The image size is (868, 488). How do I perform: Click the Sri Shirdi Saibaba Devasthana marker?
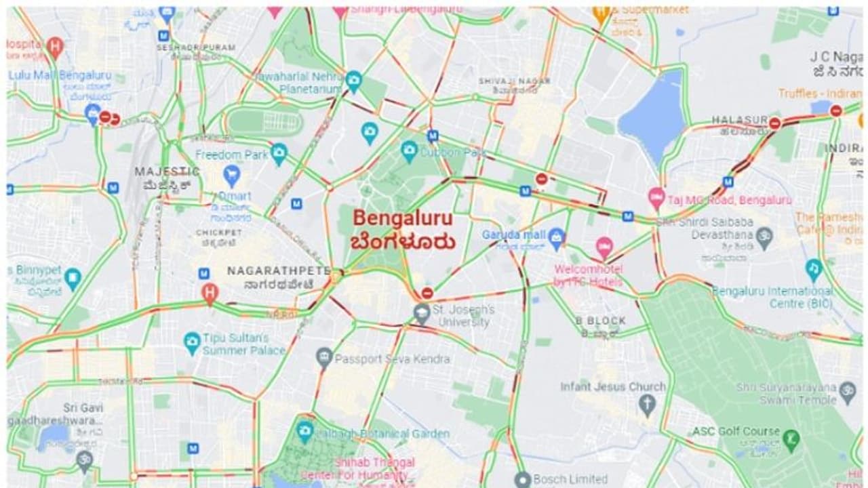tap(765, 236)
